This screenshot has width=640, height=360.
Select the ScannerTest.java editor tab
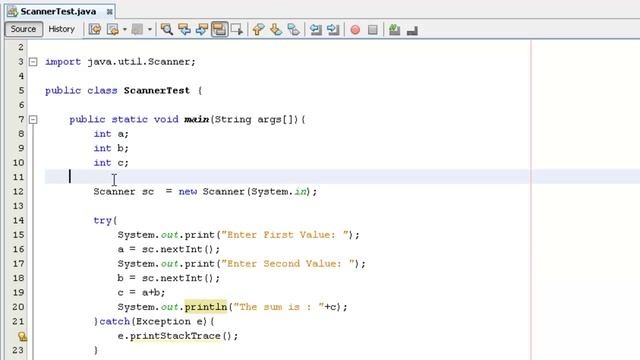click(60, 11)
